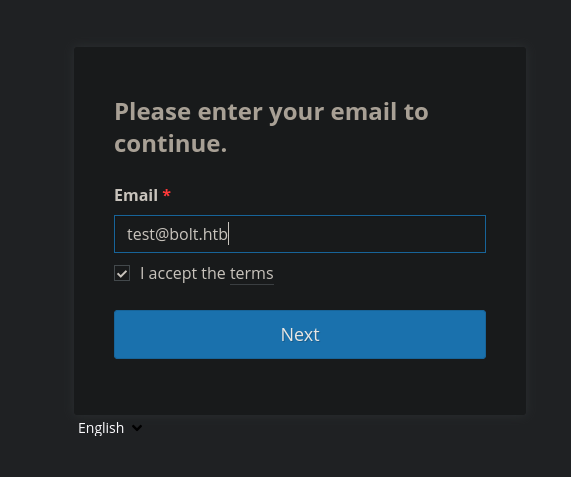Click the red required asterisk
This screenshot has height=477, width=571.
tap(166, 193)
